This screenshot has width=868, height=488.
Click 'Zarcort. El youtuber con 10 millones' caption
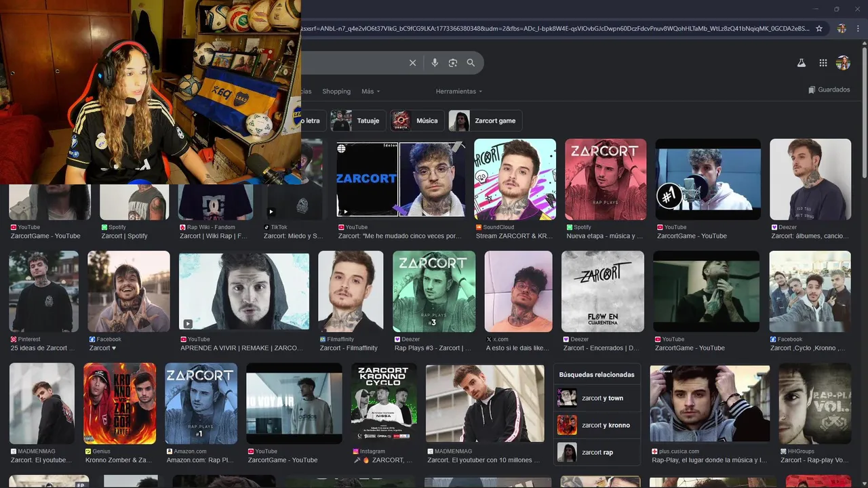[484, 460]
